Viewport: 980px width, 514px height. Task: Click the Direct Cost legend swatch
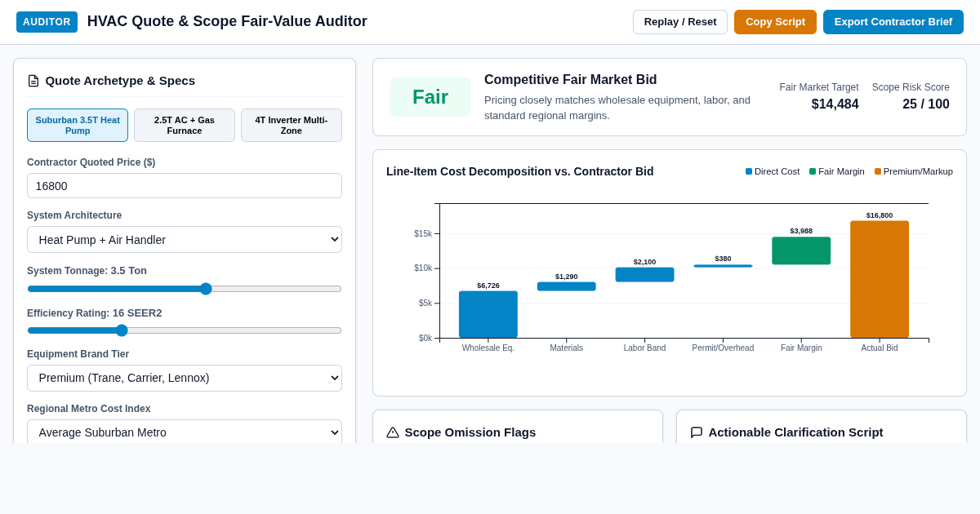pos(749,171)
